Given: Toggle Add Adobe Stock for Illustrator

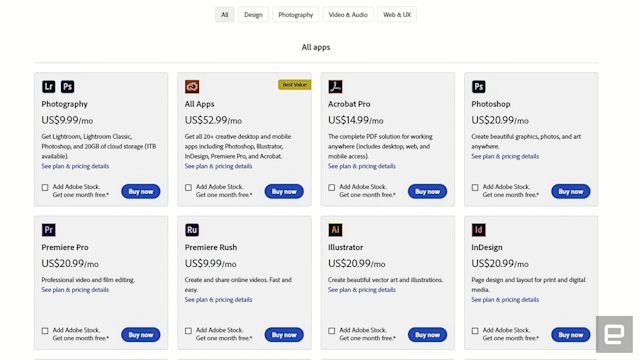Looking at the screenshot, I should tap(331, 331).
